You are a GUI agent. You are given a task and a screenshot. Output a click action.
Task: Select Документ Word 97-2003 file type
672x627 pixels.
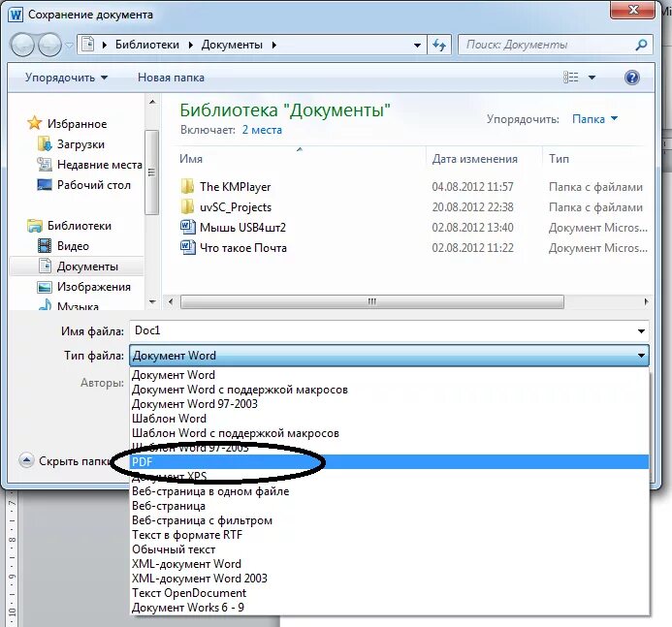point(390,404)
